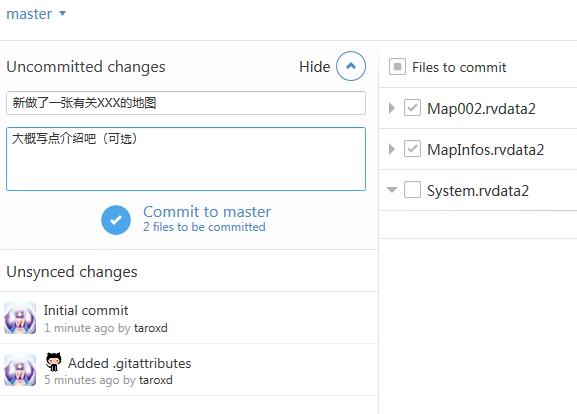Viewport: 577px width, 414px height.
Task: Collapse uncommitted changes with Hide chevron
Action: pos(351,66)
